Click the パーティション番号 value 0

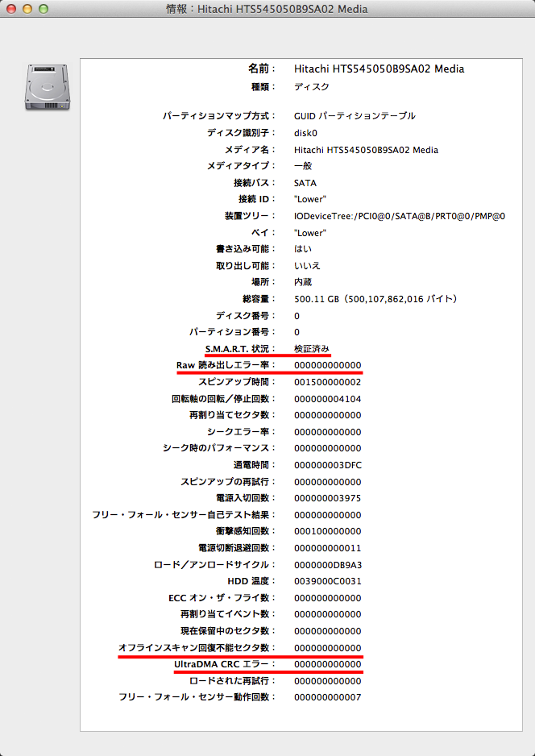click(297, 332)
